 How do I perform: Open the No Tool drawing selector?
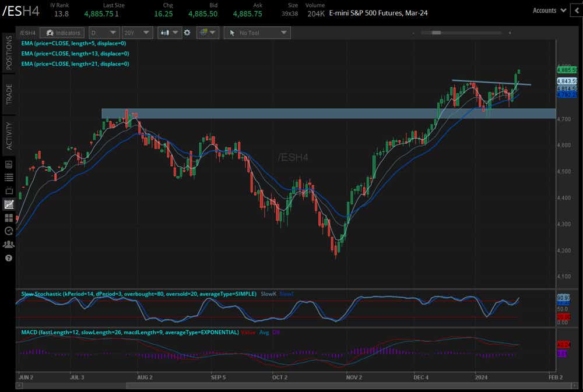click(x=257, y=33)
